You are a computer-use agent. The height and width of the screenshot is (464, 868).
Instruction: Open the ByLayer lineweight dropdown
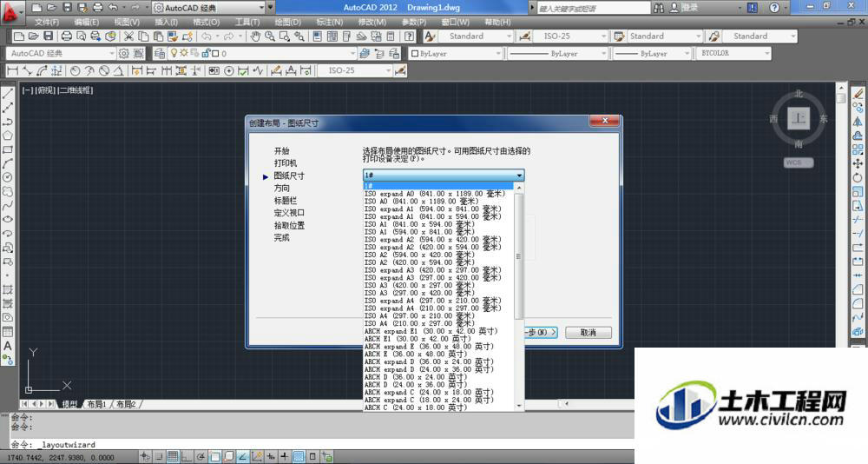tap(652, 53)
